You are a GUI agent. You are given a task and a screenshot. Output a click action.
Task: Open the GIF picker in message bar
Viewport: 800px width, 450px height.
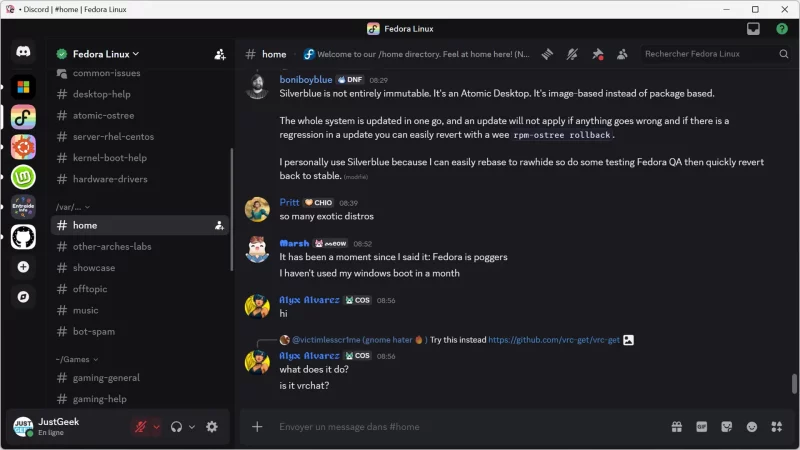click(701, 427)
